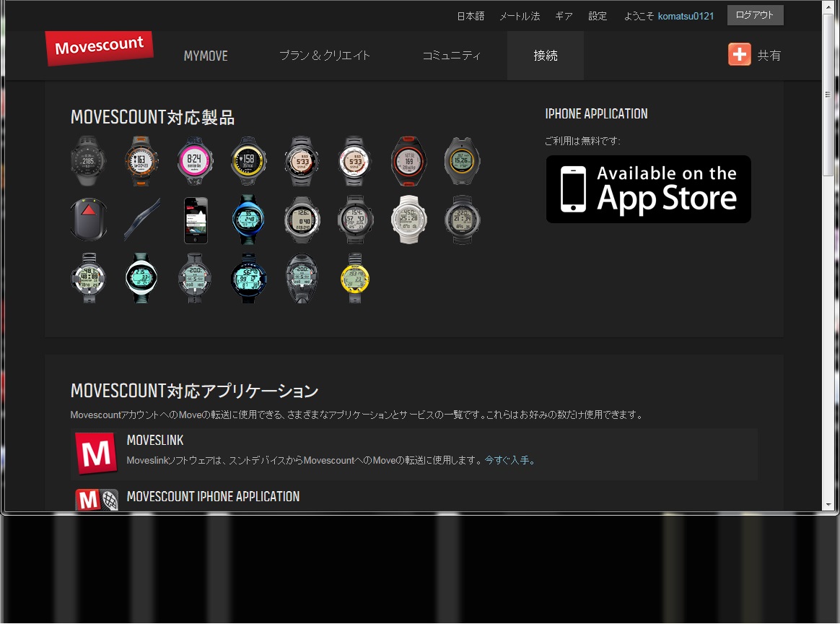The width and height of the screenshot is (840, 624).
Task: Click the 共有 share label
Action: point(769,55)
